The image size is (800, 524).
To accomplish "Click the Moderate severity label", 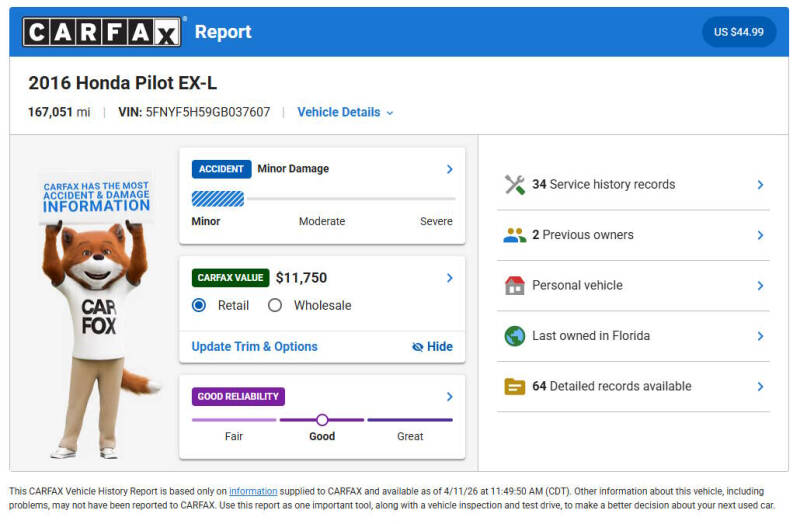I will coord(322,221).
